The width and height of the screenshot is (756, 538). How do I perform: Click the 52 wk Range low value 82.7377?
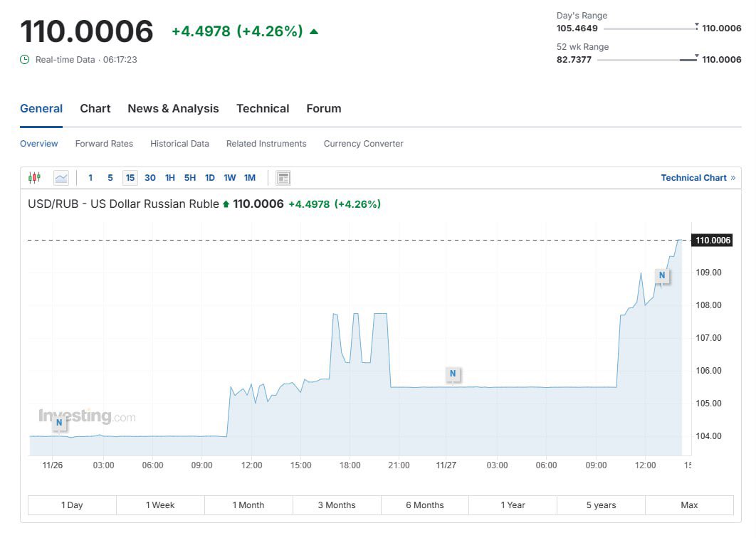(x=574, y=60)
